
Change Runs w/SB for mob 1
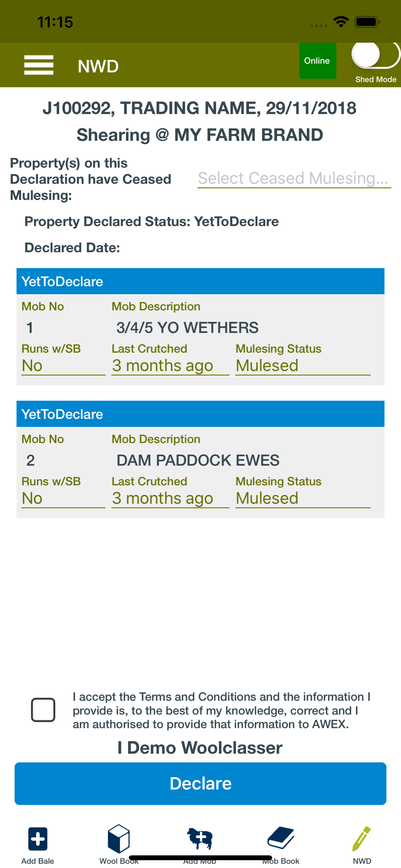pyautogui.click(x=63, y=366)
